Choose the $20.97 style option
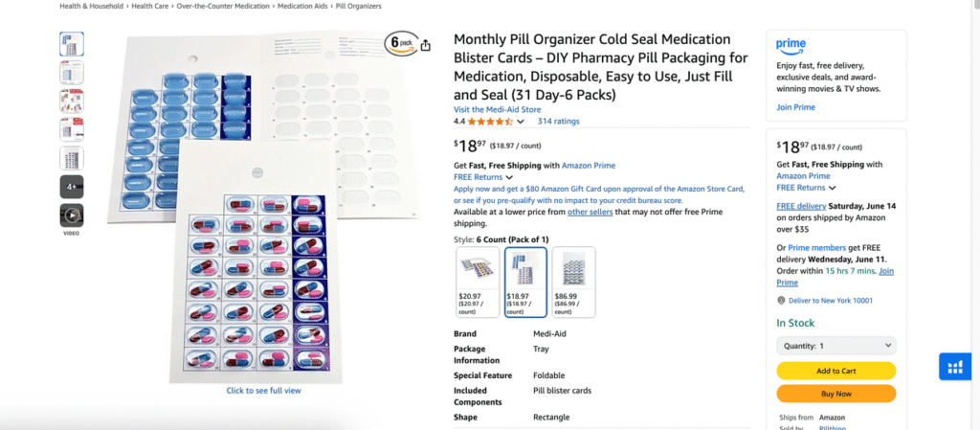980x430 pixels. pos(478,282)
